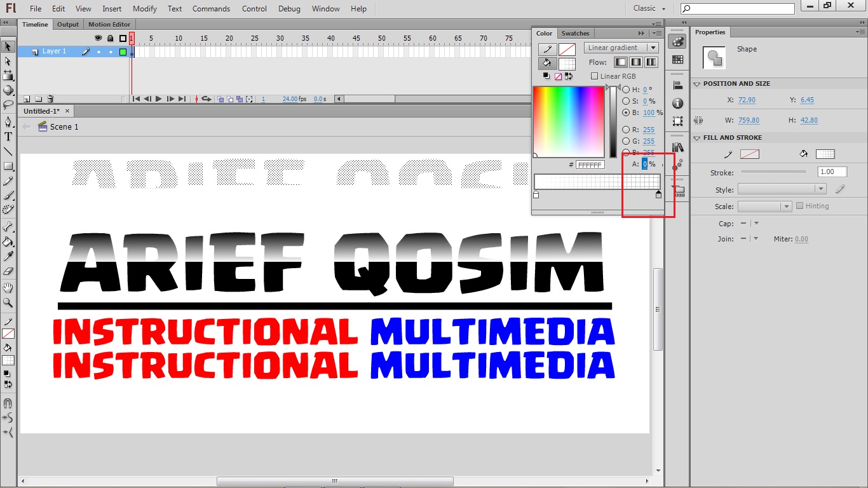This screenshot has height=488, width=868.
Task: Select the Line tool
Action: click(x=8, y=151)
